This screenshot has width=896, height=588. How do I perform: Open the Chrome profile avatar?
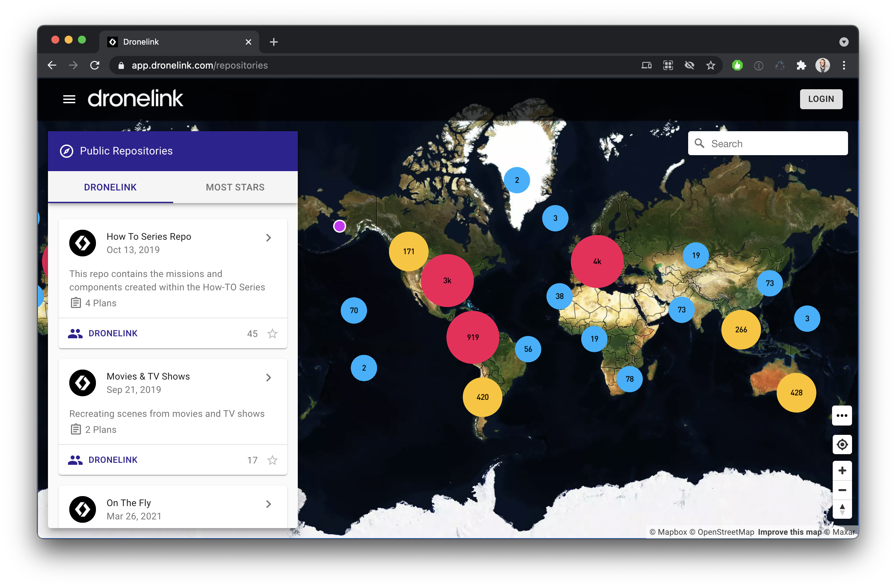[x=822, y=65]
